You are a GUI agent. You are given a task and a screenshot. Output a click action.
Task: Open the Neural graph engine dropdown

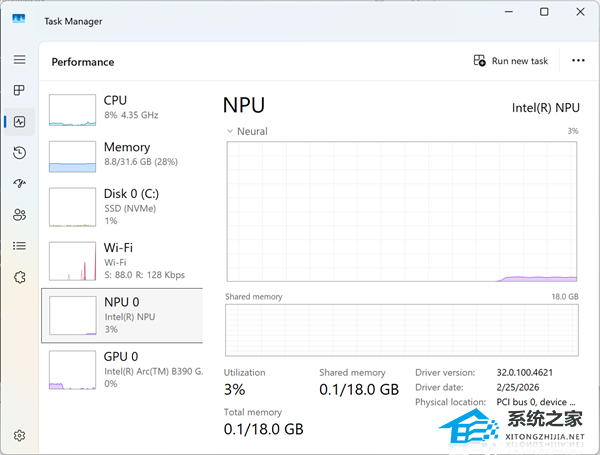[x=247, y=131]
